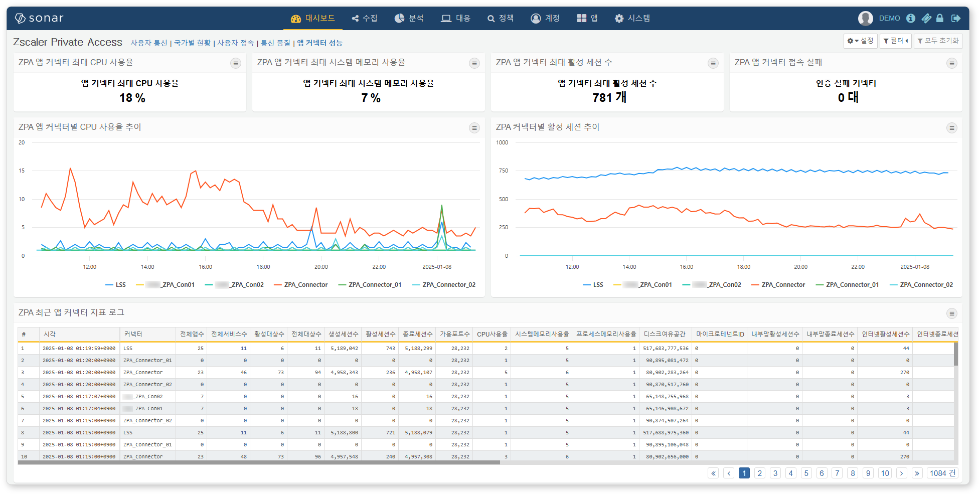The image size is (980, 495).
Task: Click the table vertical scrollbar
Action: click(x=956, y=354)
